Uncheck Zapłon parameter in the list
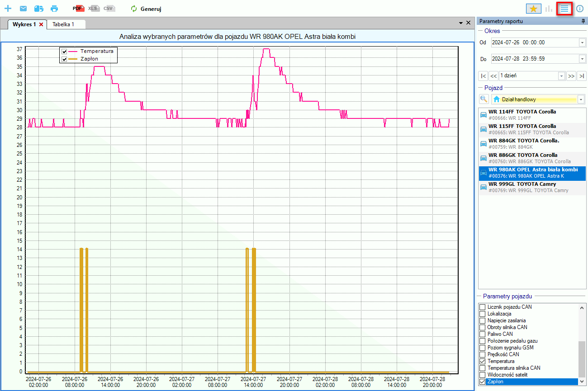This screenshot has height=391, width=588. point(482,382)
